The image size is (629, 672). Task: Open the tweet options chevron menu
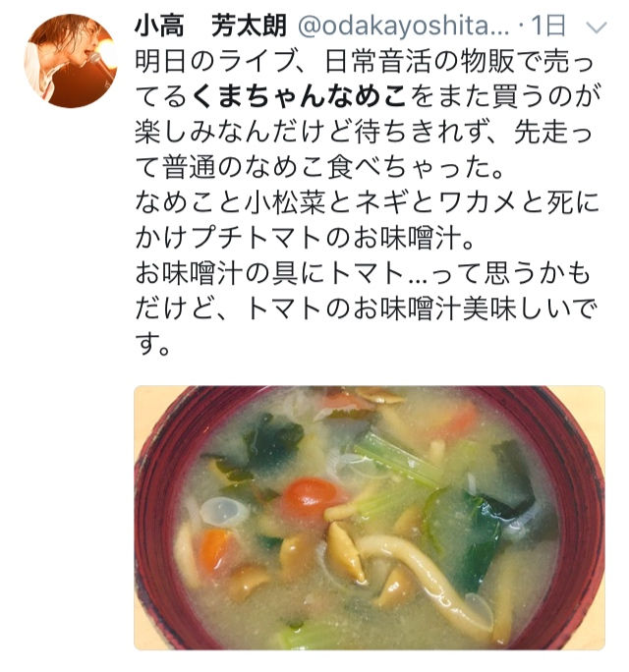click(597, 27)
